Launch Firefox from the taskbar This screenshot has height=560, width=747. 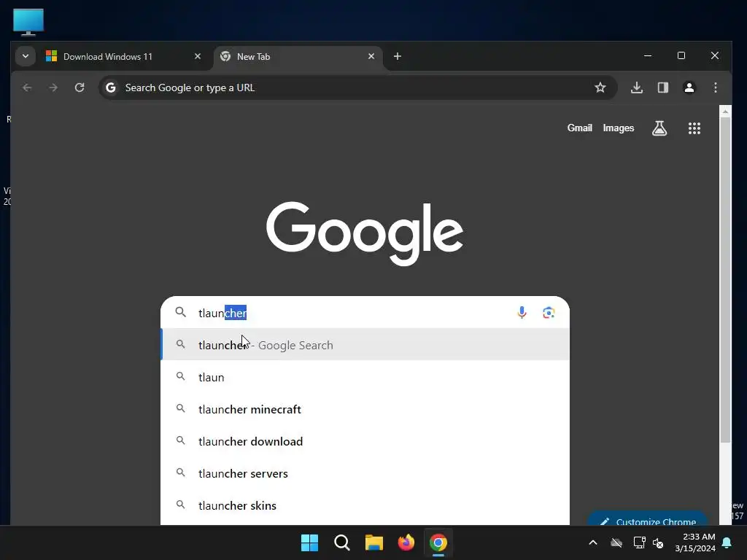[x=406, y=542]
